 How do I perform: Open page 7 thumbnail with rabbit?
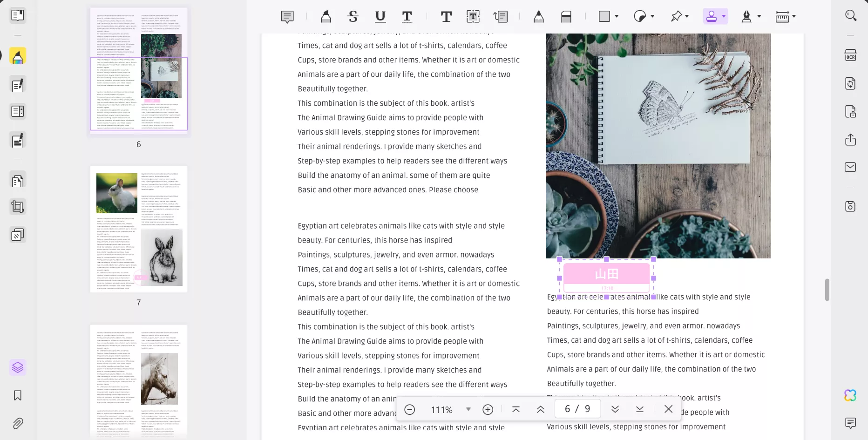[x=139, y=229]
